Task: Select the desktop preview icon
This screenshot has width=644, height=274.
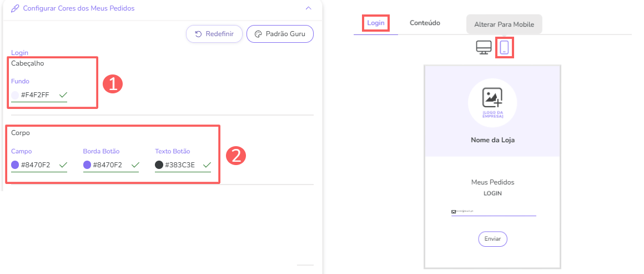Action: coord(484,48)
